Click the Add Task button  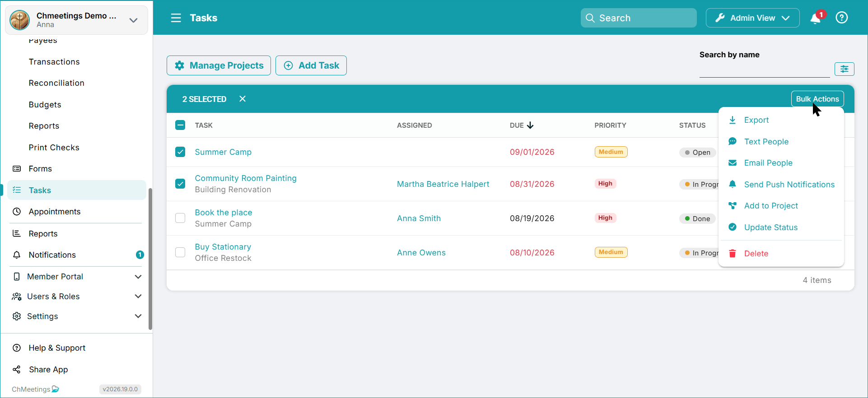(311, 65)
